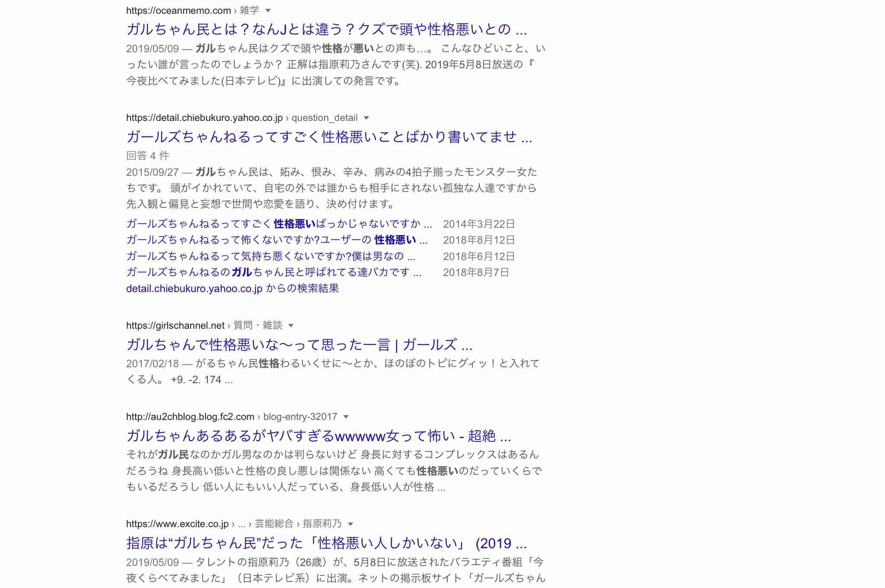Image resolution: width=885 pixels, height=588 pixels.
Task: Click the 質問・雑談 breadcrumb text
Action: click(x=258, y=325)
